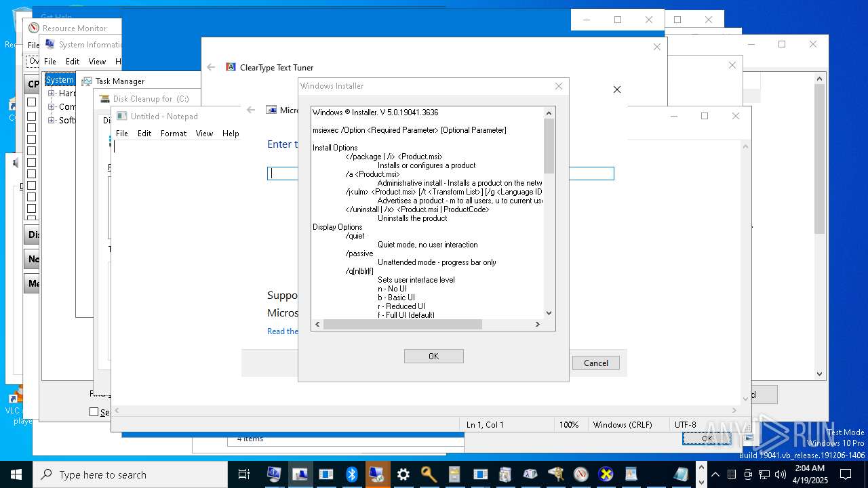Expand the Hardware node in System Information
Screen dimensions: 868x488
52,94
